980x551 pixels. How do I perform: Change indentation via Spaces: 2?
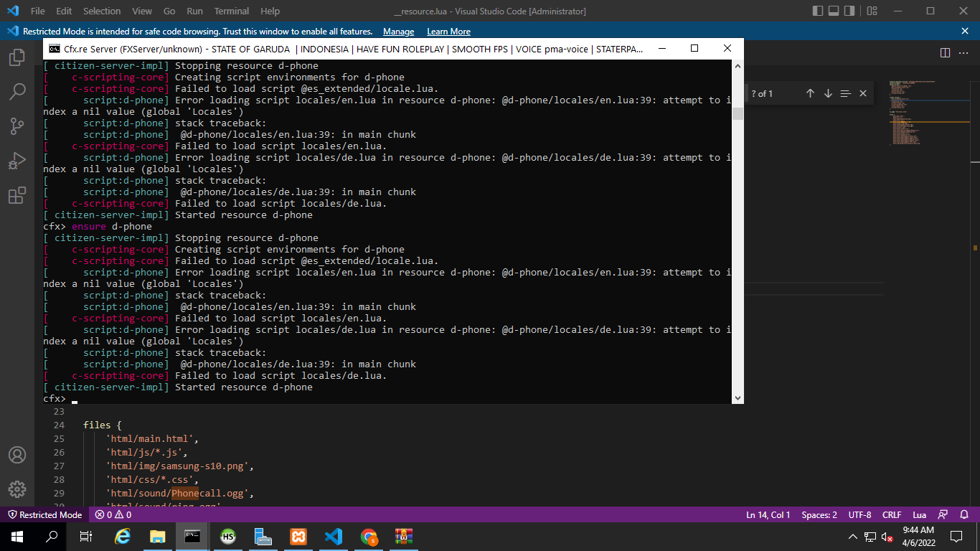click(x=819, y=514)
